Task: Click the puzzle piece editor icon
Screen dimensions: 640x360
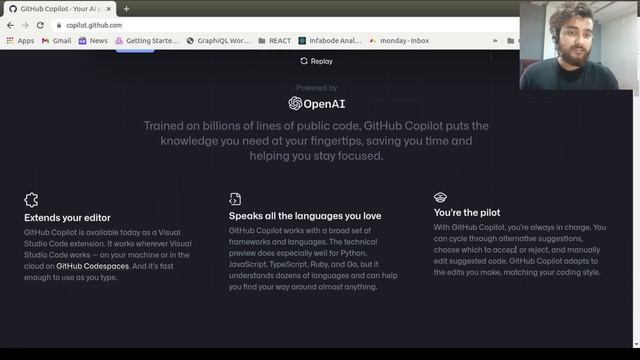Action: pyautogui.click(x=31, y=200)
